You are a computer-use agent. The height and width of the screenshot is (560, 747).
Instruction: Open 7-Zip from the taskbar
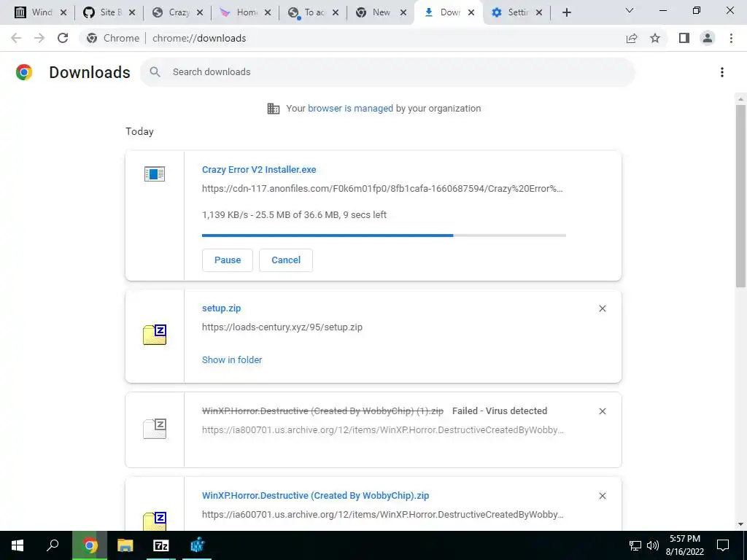pyautogui.click(x=161, y=545)
